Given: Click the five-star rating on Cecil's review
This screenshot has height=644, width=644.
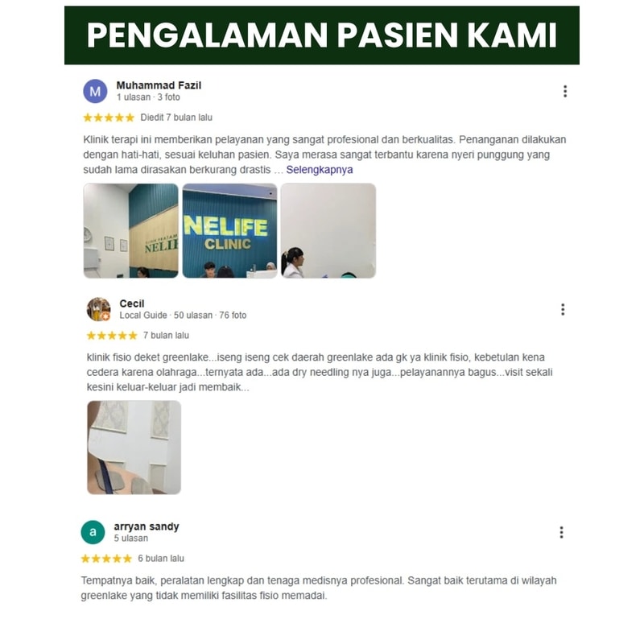Looking at the screenshot, I should [x=112, y=336].
